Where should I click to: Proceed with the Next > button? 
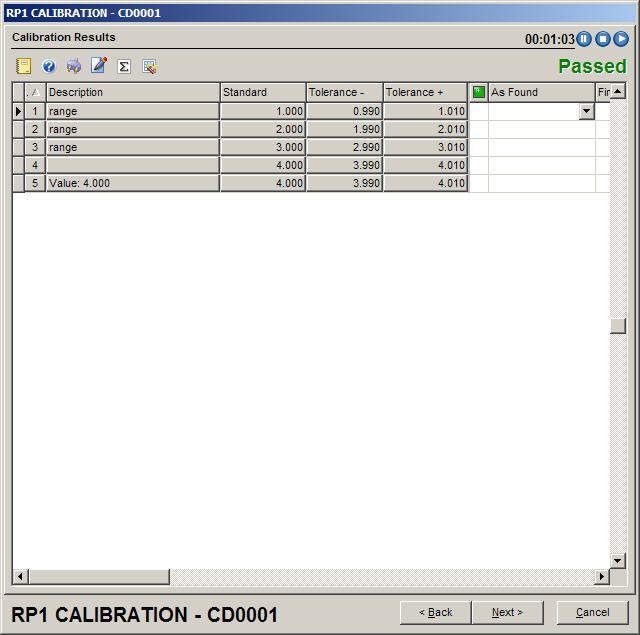(507, 613)
